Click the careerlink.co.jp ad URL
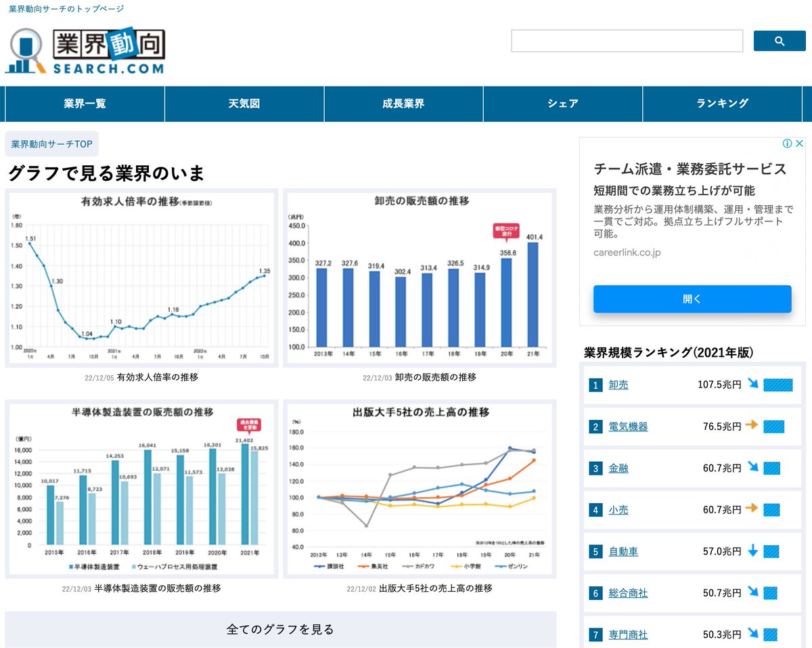Image resolution: width=812 pixels, height=648 pixels. coord(627,253)
